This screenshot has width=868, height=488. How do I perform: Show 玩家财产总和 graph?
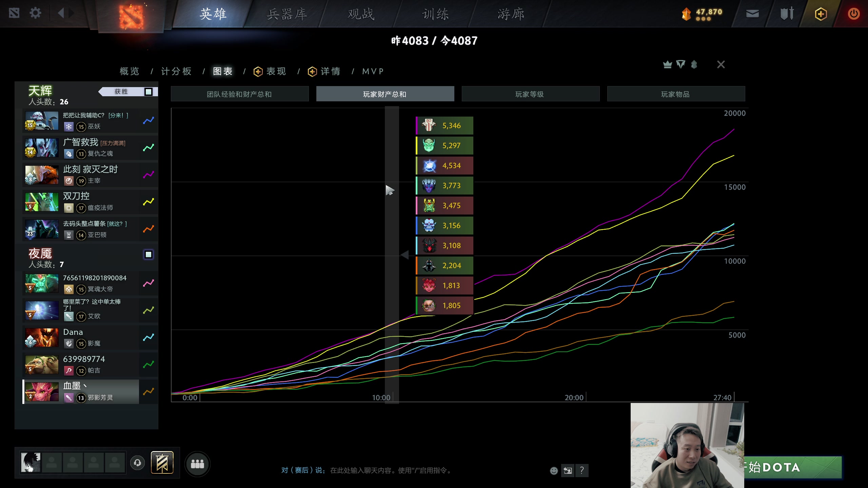(385, 94)
